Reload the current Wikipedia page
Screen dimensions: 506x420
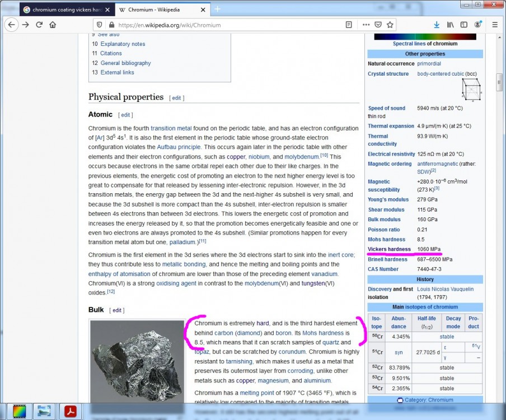click(x=39, y=25)
